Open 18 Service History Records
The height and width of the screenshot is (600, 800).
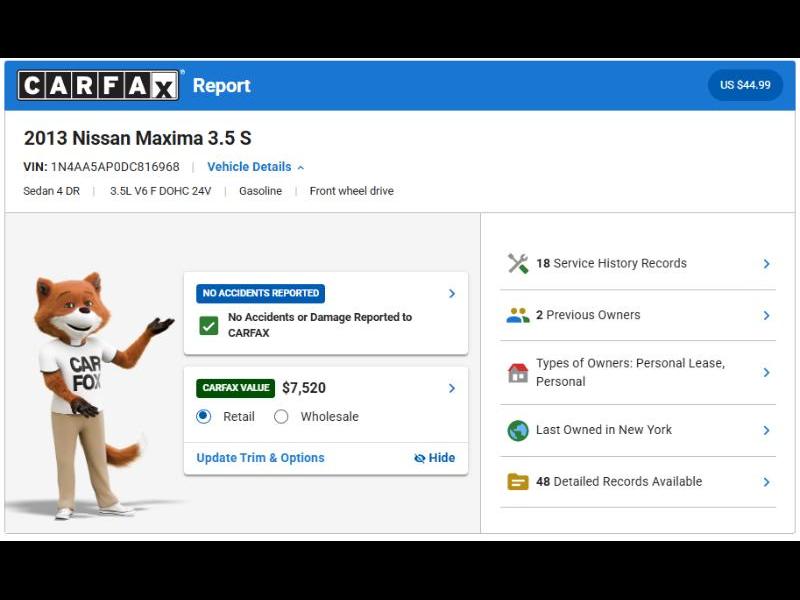638,263
